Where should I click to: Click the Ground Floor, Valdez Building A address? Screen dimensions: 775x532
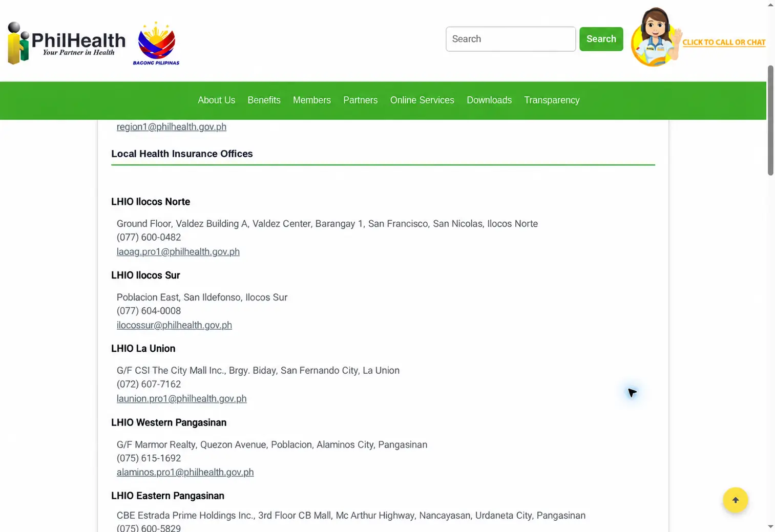tap(327, 224)
